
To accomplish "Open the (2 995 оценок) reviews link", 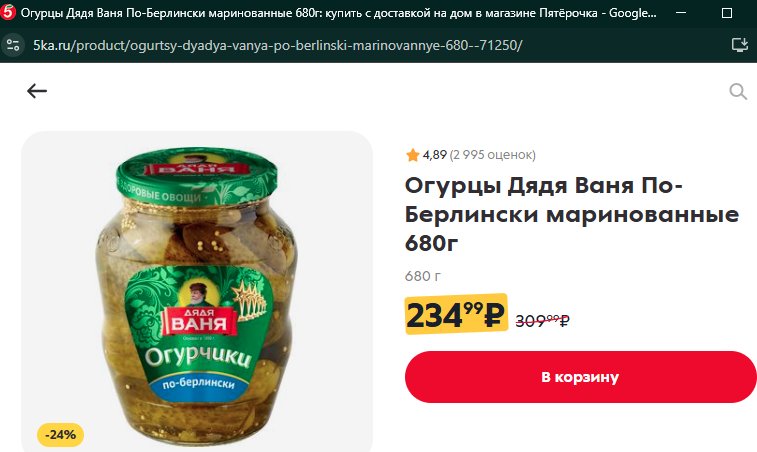I will pyautogui.click(x=492, y=155).
